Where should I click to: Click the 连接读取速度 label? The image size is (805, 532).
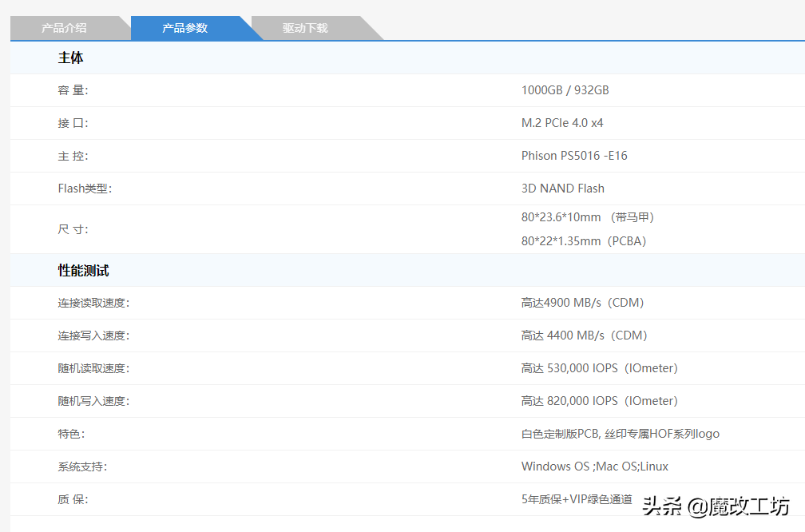coord(93,304)
